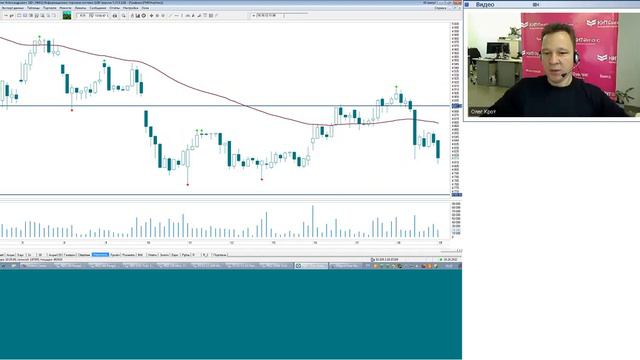
Task: Click the icon left of Видео title
Action: coord(467,4)
